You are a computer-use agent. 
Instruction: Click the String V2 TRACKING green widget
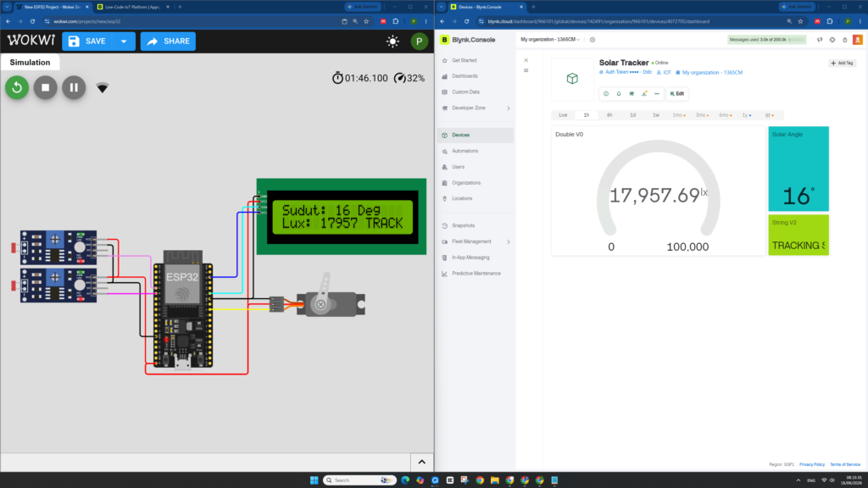click(x=798, y=236)
